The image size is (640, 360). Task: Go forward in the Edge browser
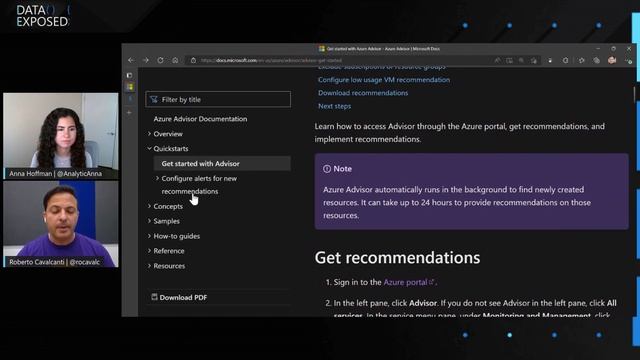(x=146, y=60)
